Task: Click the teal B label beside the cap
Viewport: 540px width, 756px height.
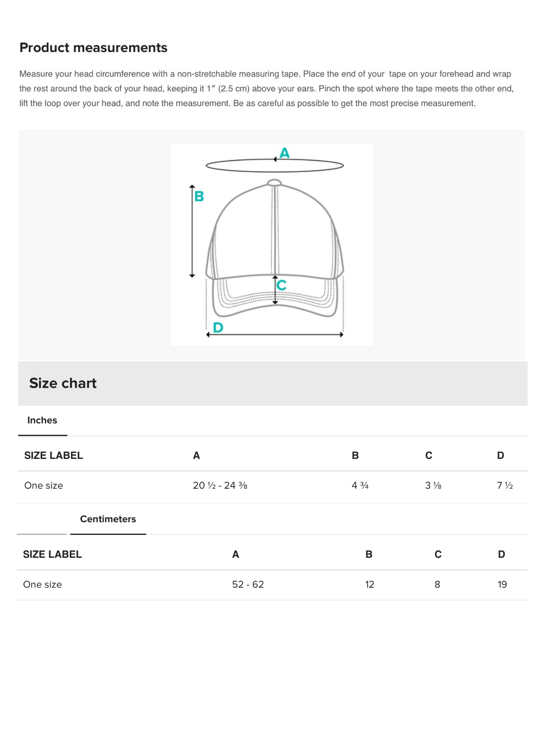Action: 199,196
